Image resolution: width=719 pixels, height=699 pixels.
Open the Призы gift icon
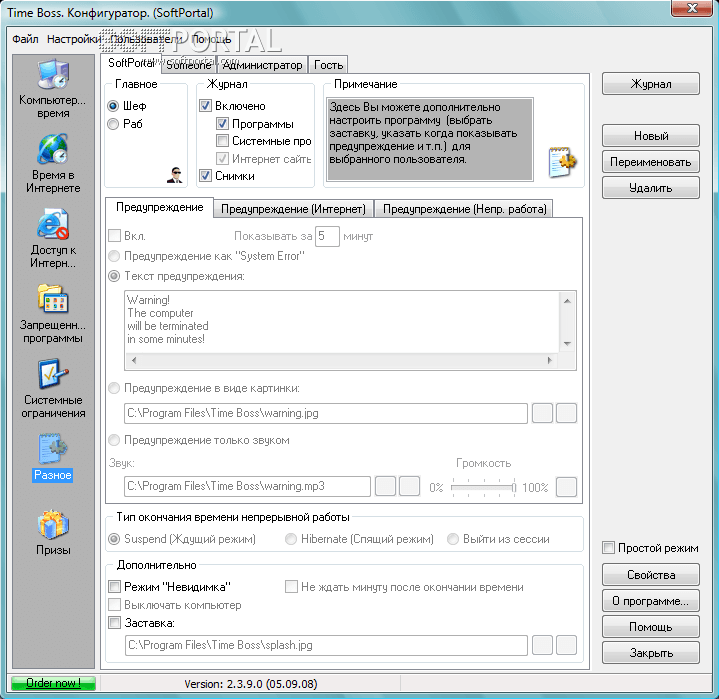click(x=53, y=533)
